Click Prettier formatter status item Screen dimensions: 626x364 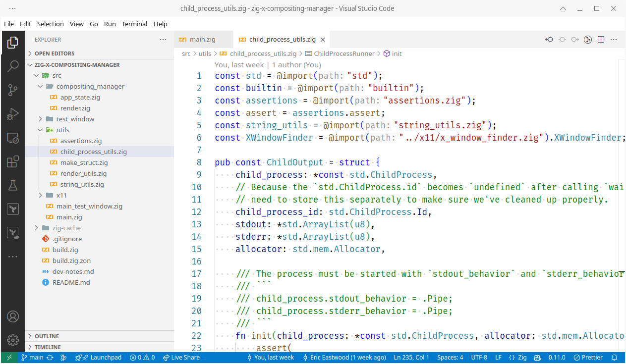(x=588, y=358)
